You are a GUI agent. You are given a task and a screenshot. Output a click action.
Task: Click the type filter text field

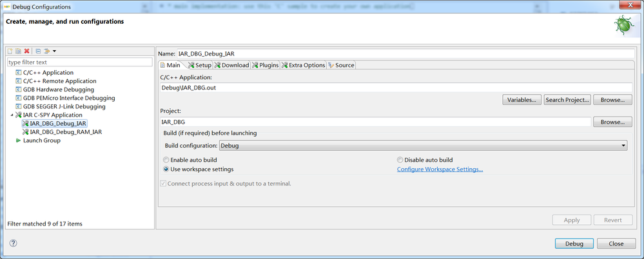point(80,62)
